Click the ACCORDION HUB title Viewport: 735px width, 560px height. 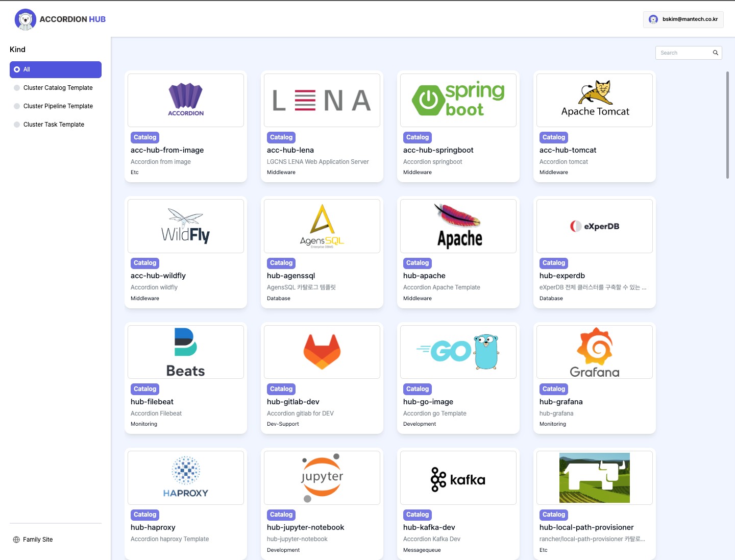(x=72, y=19)
